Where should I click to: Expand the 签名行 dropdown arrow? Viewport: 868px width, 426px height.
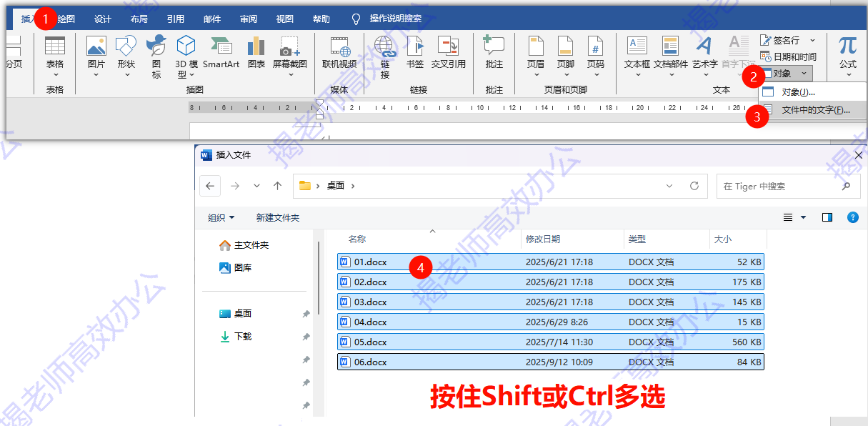pos(812,40)
